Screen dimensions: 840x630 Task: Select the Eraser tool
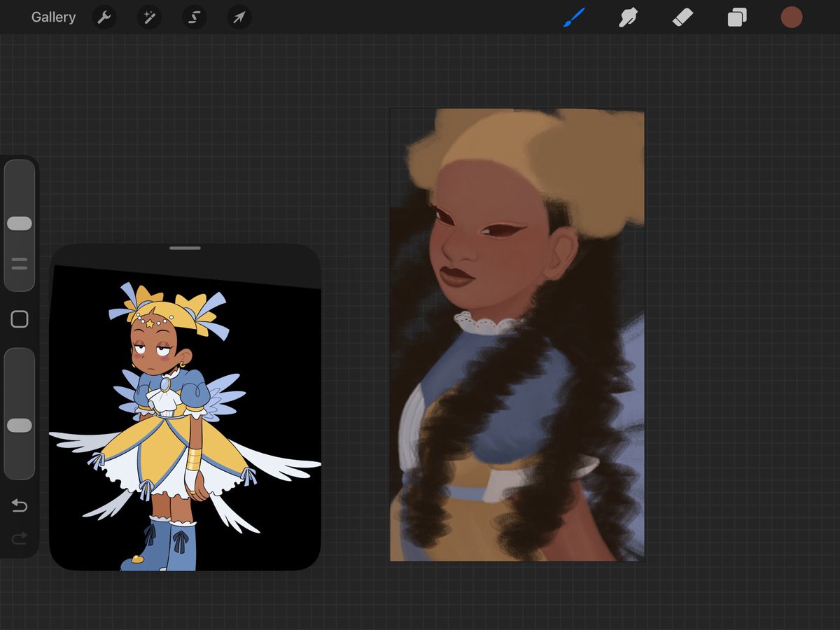(x=682, y=17)
